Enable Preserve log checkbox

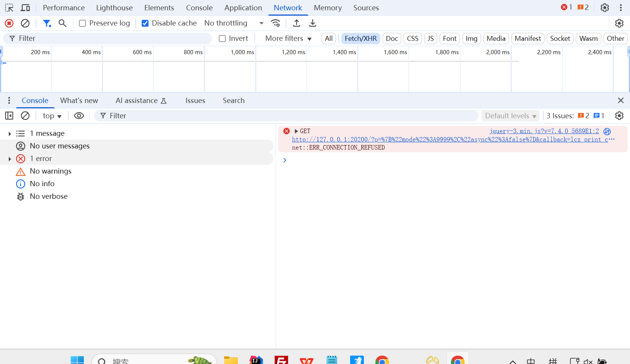(82, 23)
